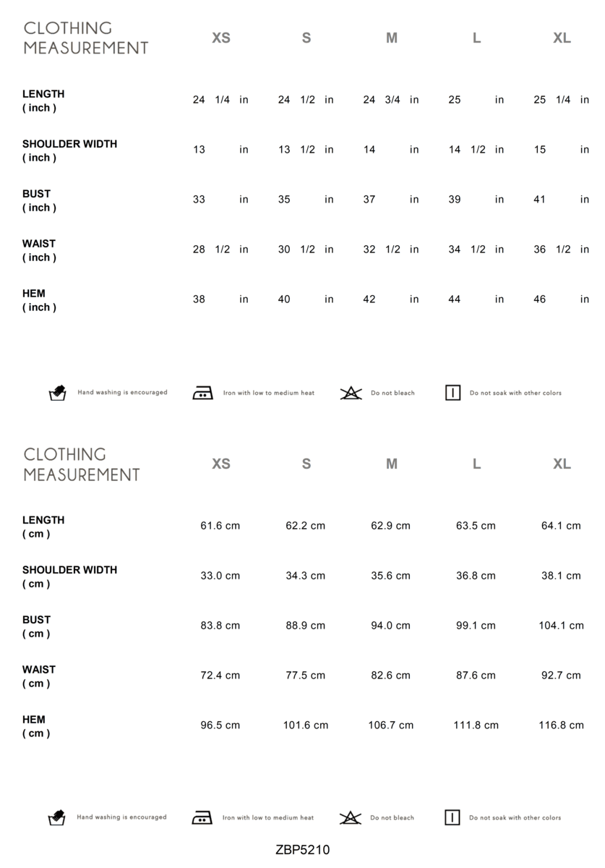Click the SHOULDER WIDTH (inch) row label
The height and width of the screenshot is (868, 605).
pos(69,150)
